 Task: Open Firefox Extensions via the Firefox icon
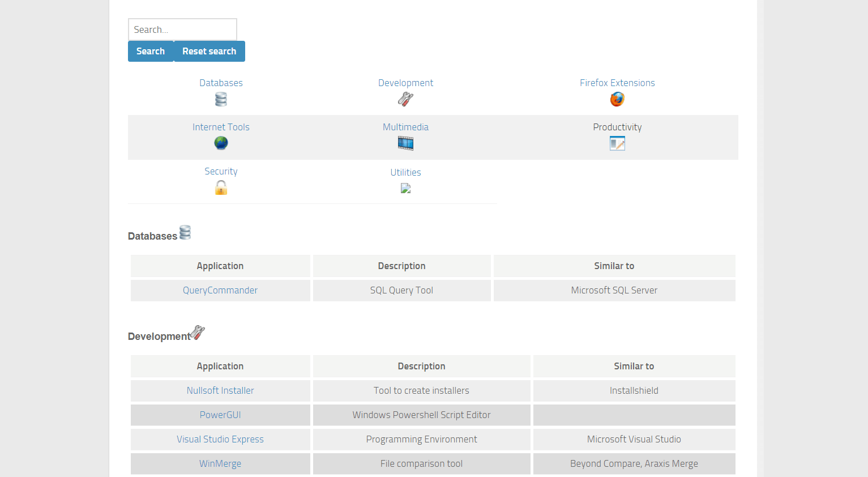point(617,99)
